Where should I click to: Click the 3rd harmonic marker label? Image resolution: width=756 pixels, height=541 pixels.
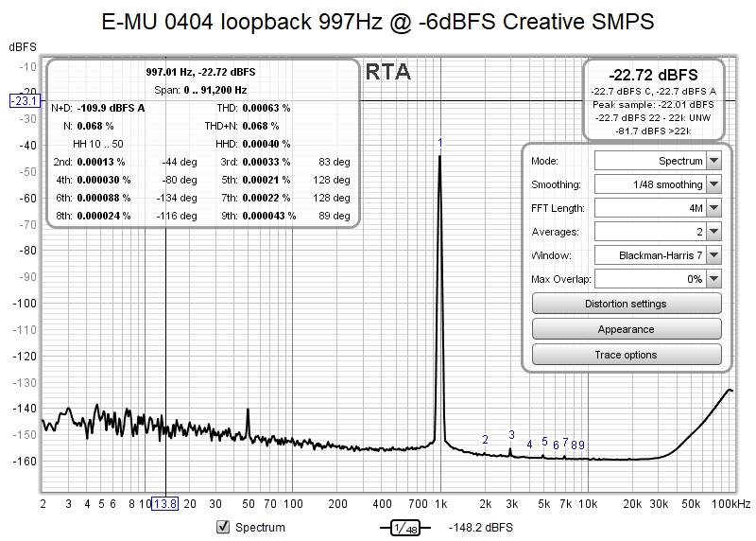511,435
